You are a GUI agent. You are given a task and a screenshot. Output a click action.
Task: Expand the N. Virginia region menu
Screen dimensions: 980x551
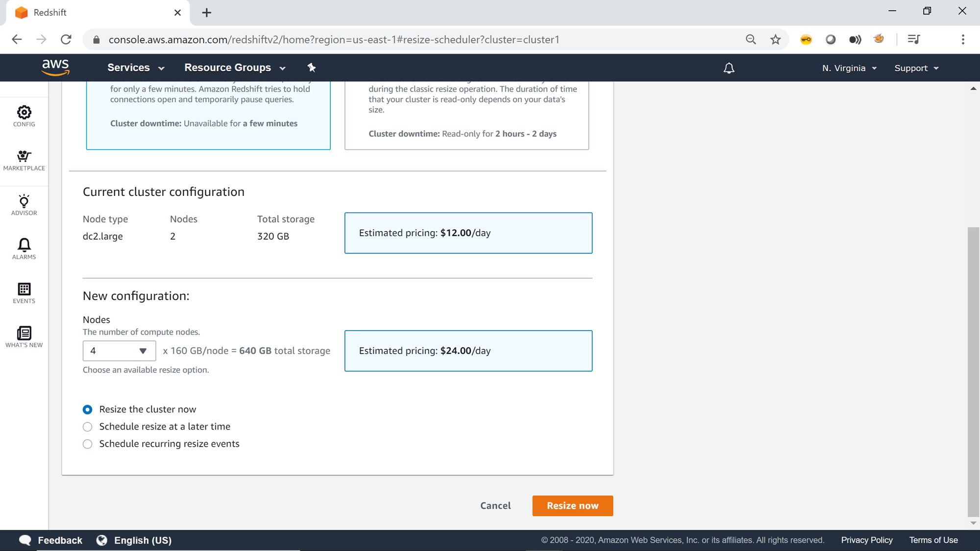[849, 68]
